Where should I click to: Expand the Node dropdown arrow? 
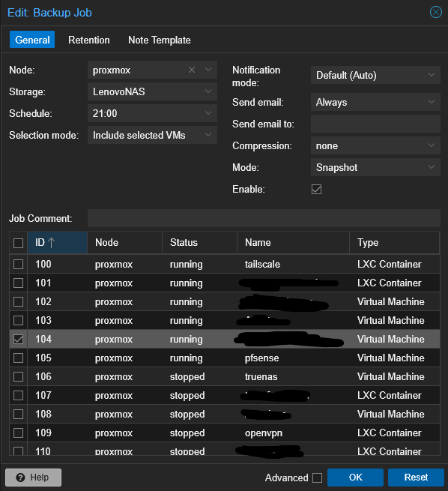point(208,70)
